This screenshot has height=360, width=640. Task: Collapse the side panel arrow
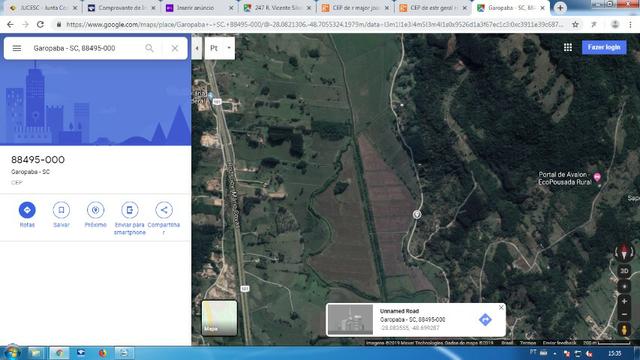click(x=197, y=48)
